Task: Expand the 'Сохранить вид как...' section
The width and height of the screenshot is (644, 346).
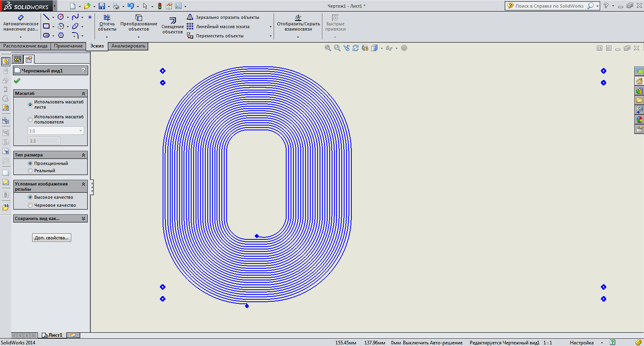Action: coord(83,218)
